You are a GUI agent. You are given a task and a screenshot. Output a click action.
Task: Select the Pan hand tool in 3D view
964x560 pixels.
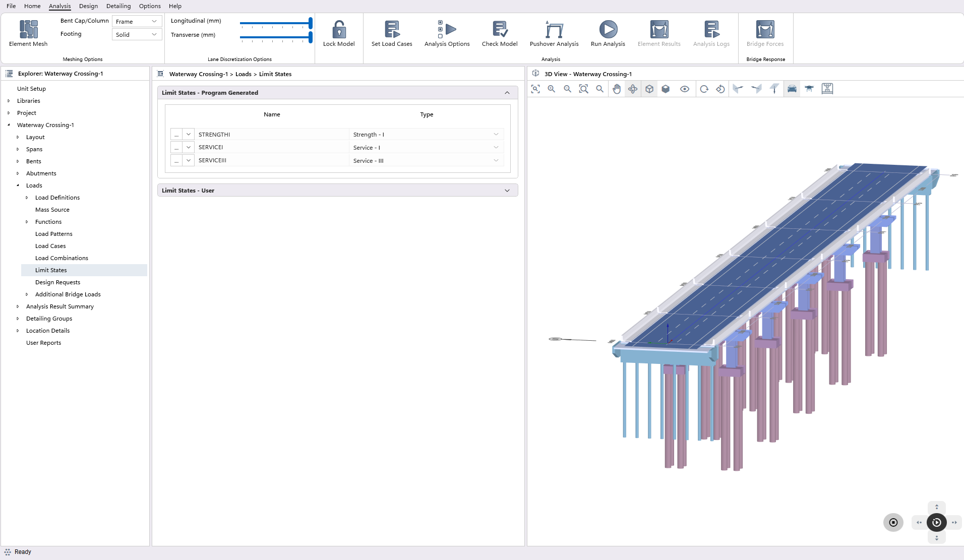617,89
